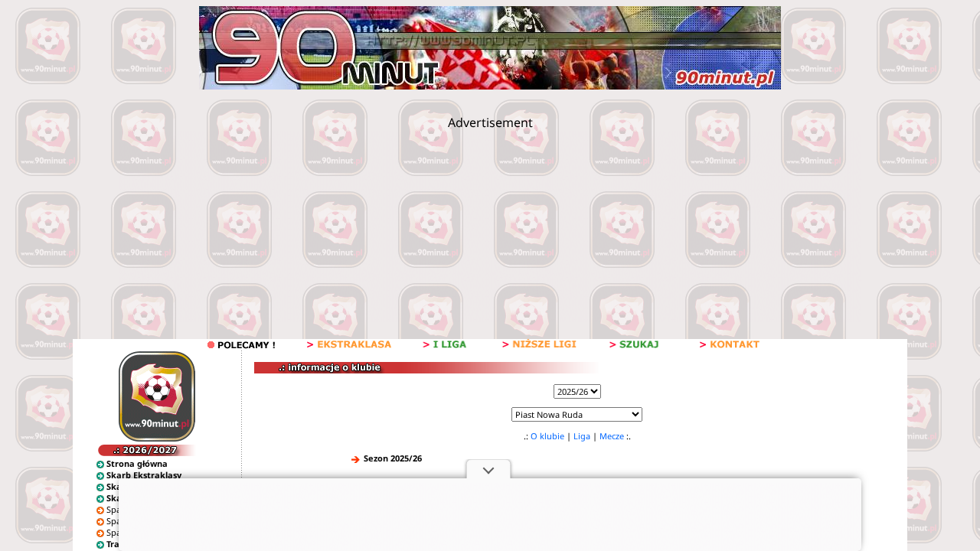Follow the O klubie link
The height and width of the screenshot is (551, 980).
pyautogui.click(x=547, y=436)
